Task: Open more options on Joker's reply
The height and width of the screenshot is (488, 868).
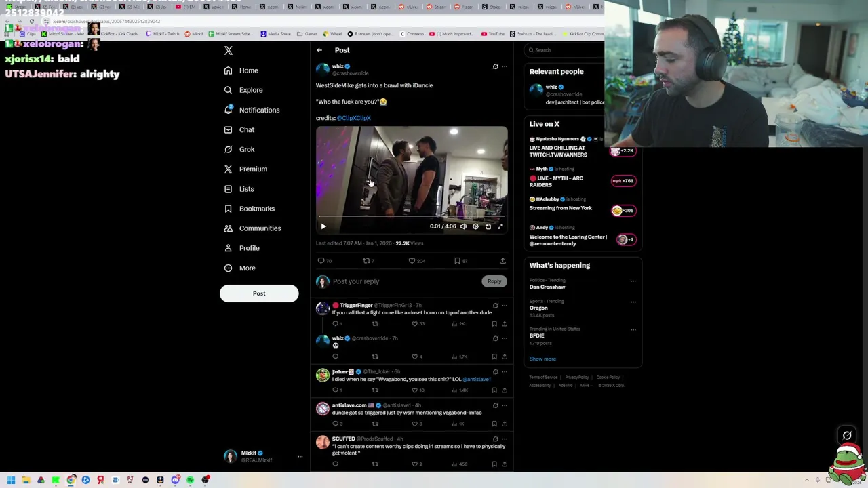Action: (505, 372)
